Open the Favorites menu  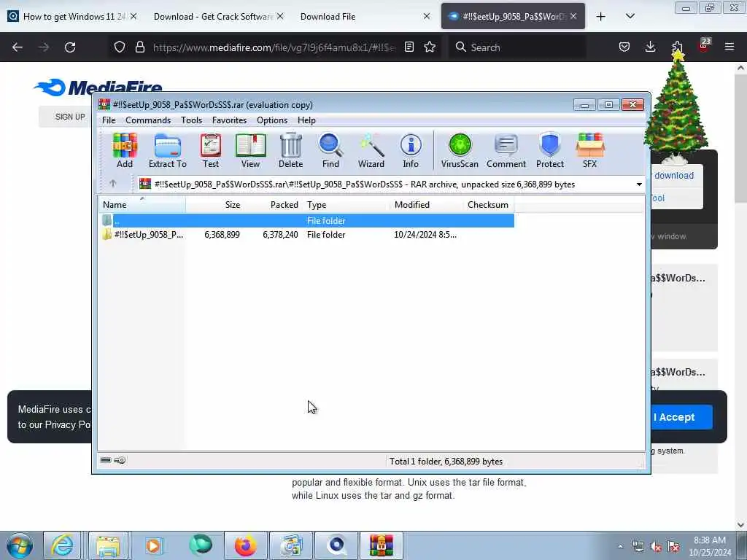230,120
